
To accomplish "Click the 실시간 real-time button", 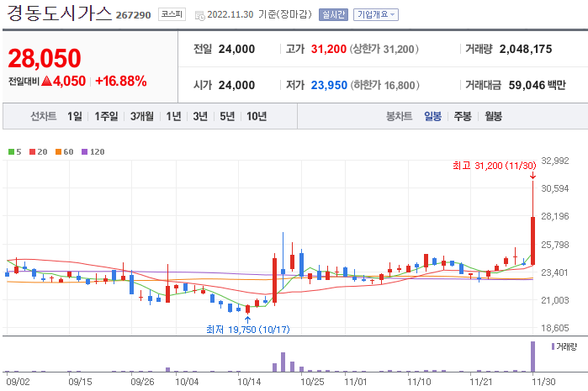I will [333, 14].
